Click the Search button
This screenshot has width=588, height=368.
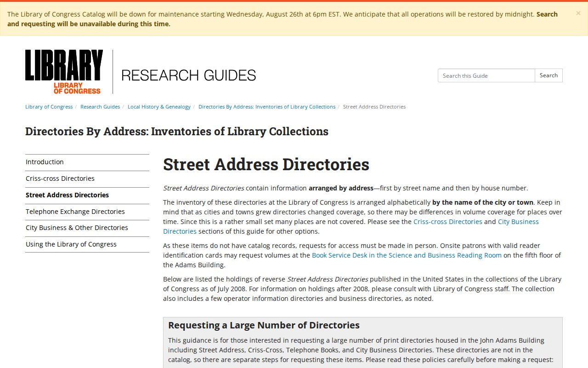tap(548, 75)
